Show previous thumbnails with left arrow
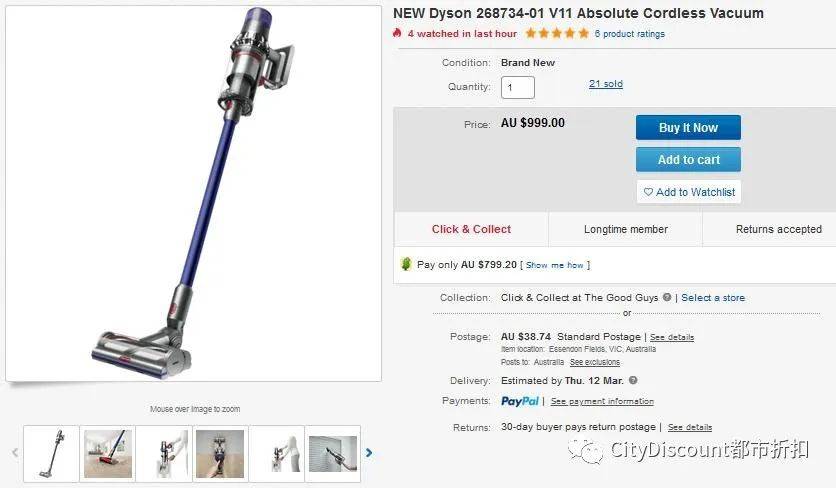The height and width of the screenshot is (488, 836). (15, 453)
